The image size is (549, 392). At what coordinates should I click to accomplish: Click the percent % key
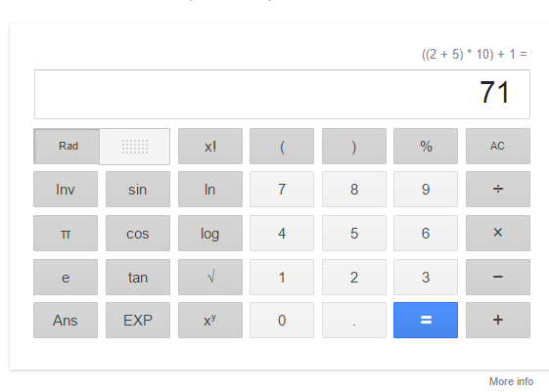coord(426,147)
